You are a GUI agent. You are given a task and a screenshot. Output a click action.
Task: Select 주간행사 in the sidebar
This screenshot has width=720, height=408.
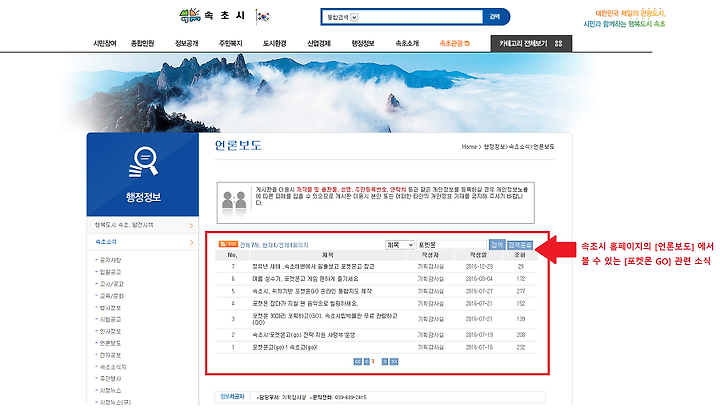110,379
